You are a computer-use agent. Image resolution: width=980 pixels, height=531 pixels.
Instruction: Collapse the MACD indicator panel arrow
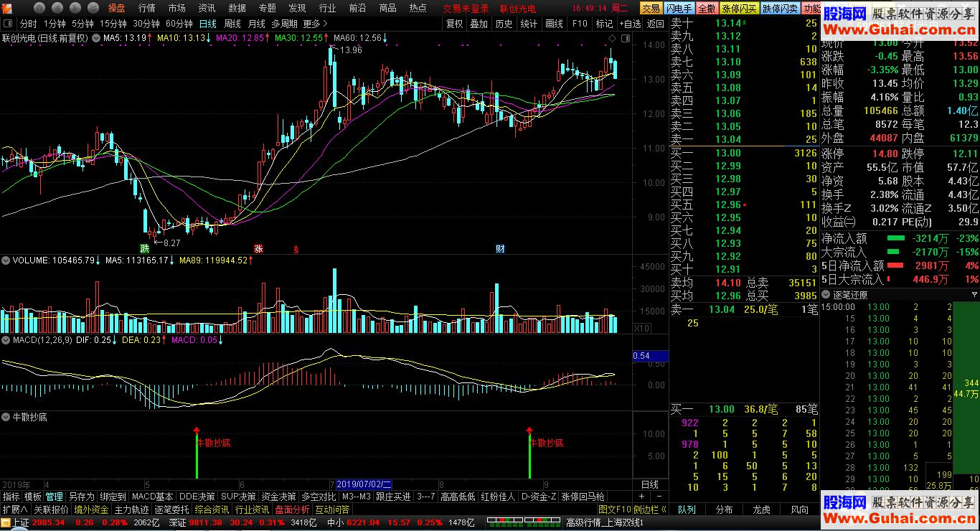(6, 339)
